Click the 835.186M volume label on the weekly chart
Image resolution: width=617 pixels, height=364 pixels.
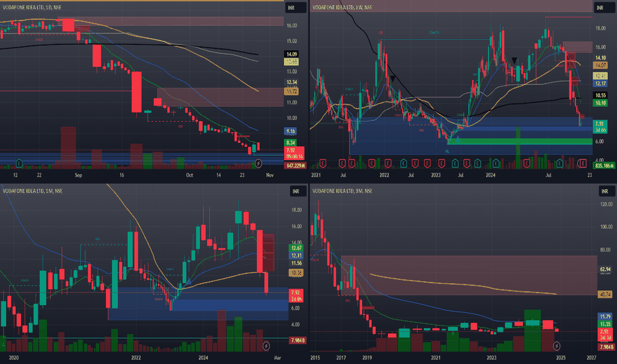click(x=604, y=165)
